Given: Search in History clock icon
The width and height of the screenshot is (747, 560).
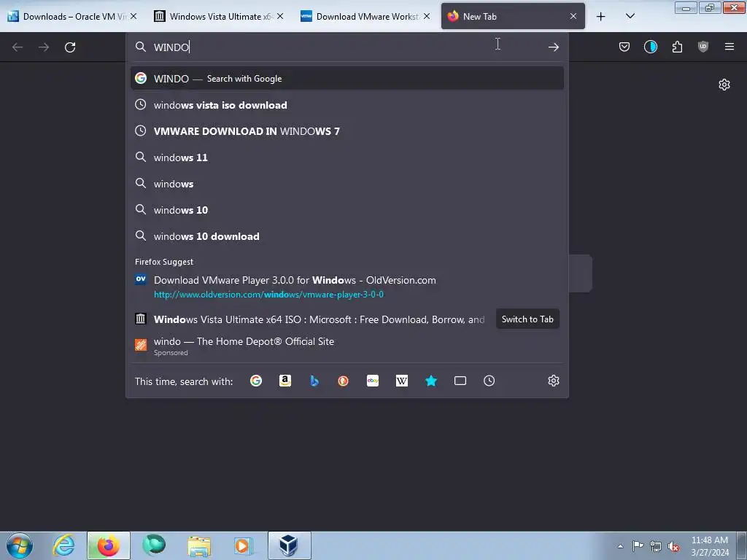Looking at the screenshot, I should click(489, 381).
